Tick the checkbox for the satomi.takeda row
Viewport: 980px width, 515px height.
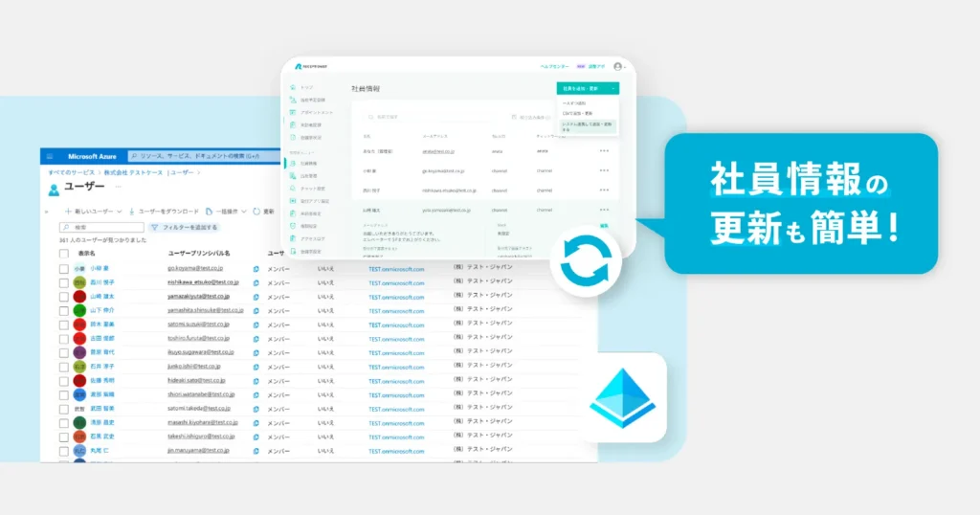(x=64, y=410)
